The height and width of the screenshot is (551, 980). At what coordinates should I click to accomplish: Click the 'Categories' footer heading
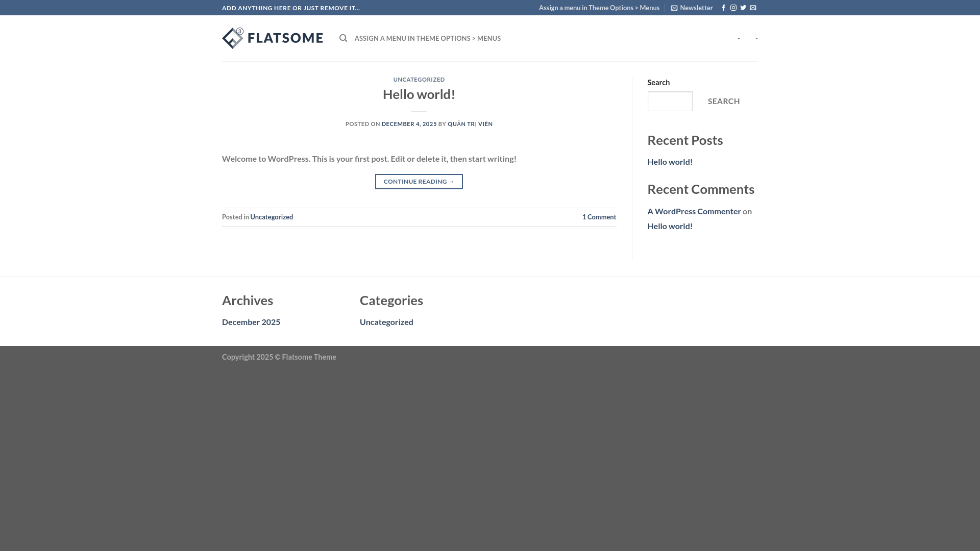(391, 300)
